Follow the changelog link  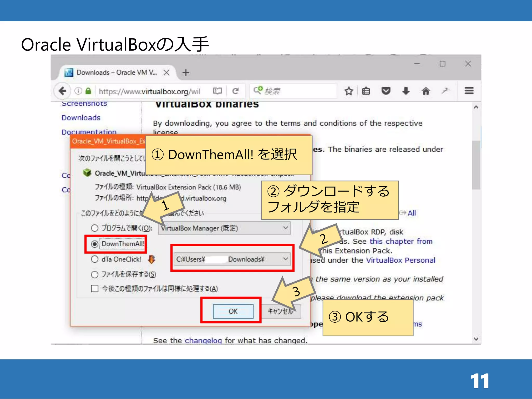[203, 340]
